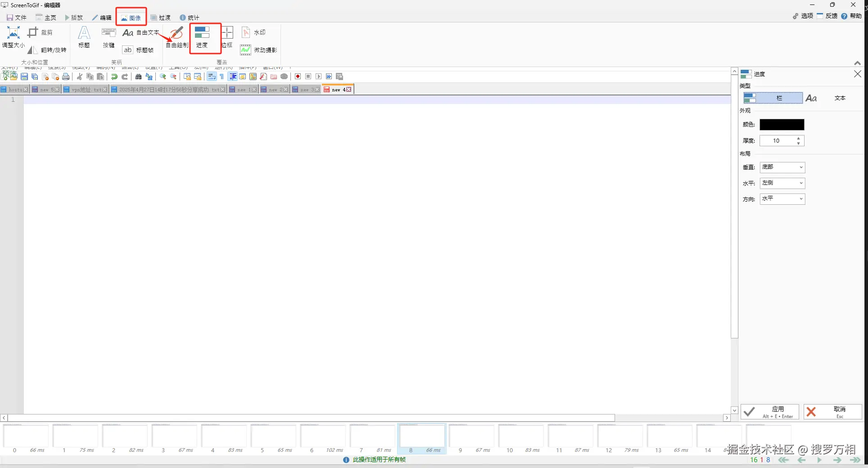The image size is (868, 468).
Task: Click the preview's vertical scroll up arrow
Action: (x=734, y=72)
